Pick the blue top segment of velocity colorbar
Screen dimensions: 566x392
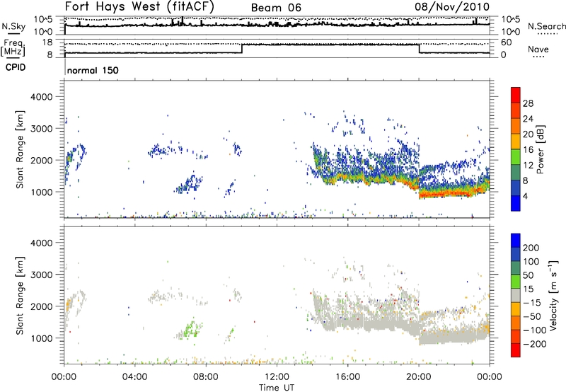[x=516, y=241]
